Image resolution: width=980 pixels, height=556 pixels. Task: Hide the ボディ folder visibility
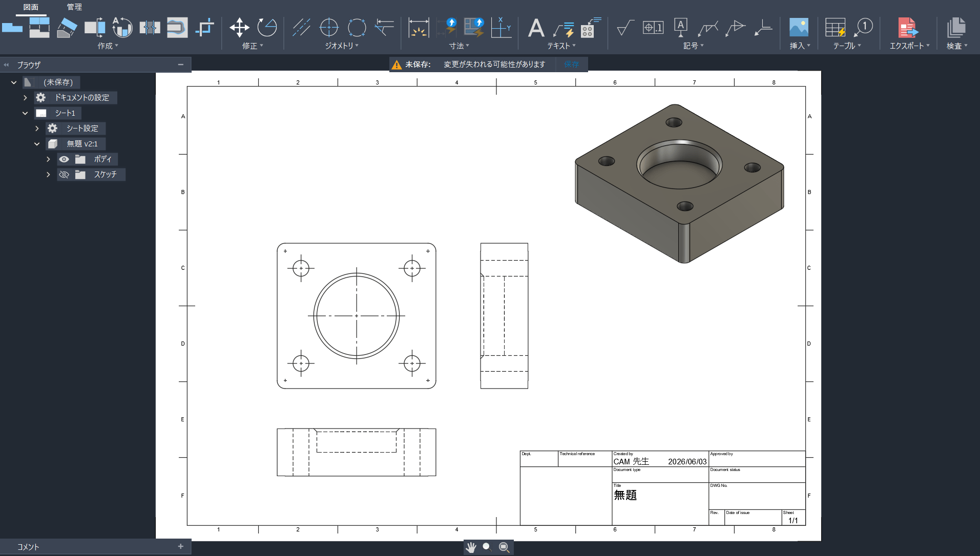click(64, 159)
